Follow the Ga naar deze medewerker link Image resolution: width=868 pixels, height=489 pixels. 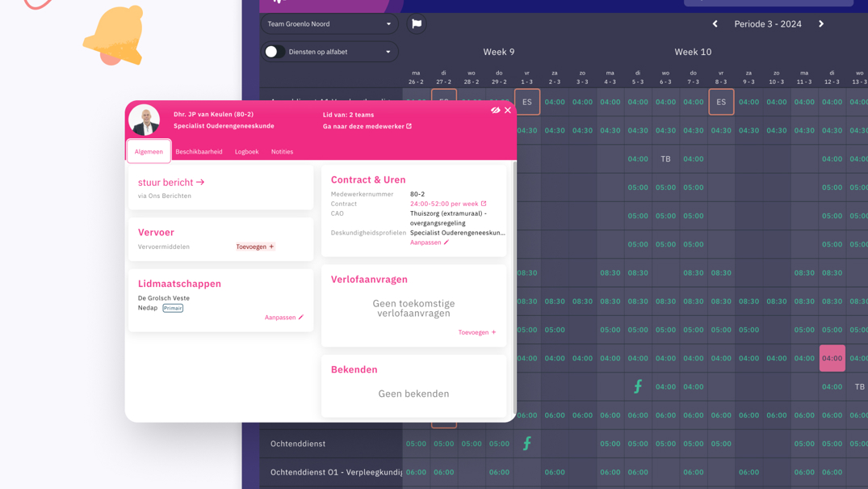tap(367, 126)
